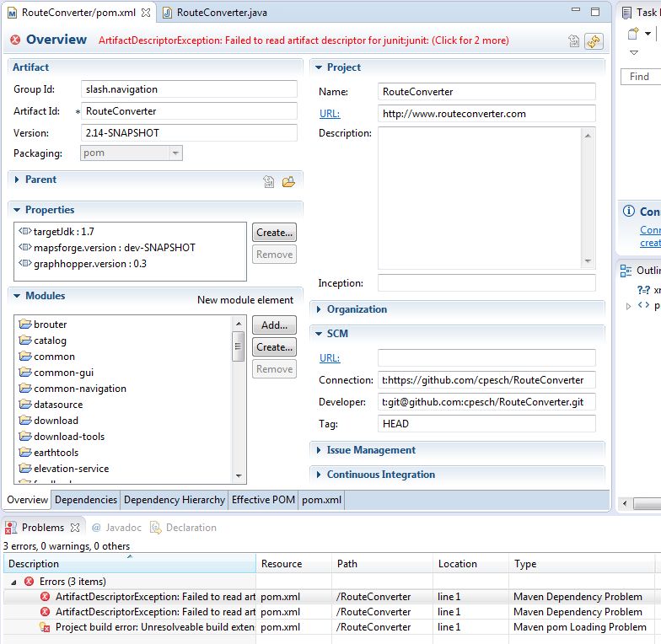
Task: Click the Inception input field
Action: tap(486, 283)
